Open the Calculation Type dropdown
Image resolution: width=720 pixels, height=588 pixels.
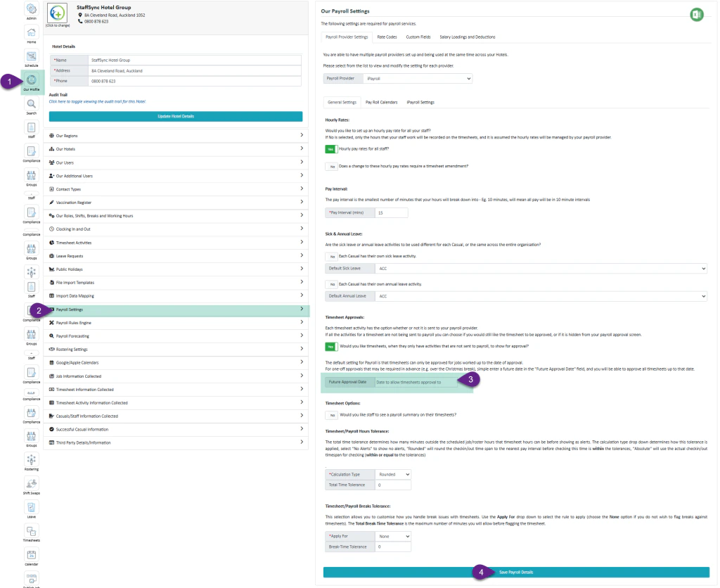[x=393, y=474]
